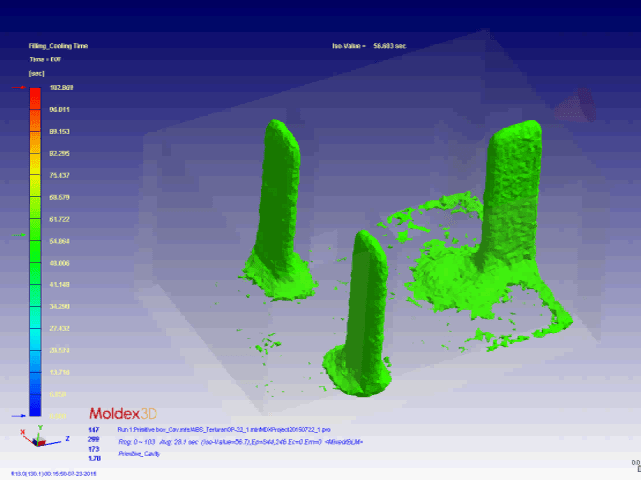
Task: Click the dark blue bottom color bar segment
Action: click(35, 405)
